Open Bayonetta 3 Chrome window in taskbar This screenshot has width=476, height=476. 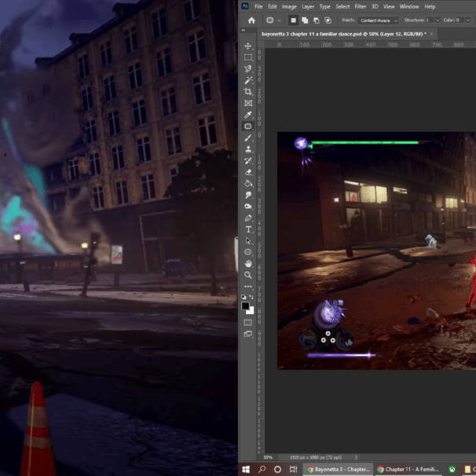(x=338, y=469)
